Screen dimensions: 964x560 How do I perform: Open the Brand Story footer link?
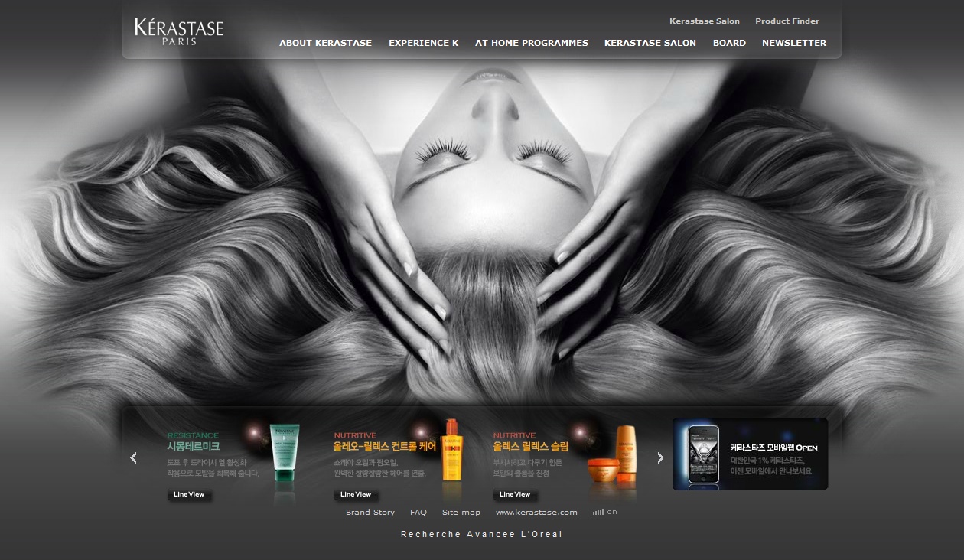[x=370, y=513]
